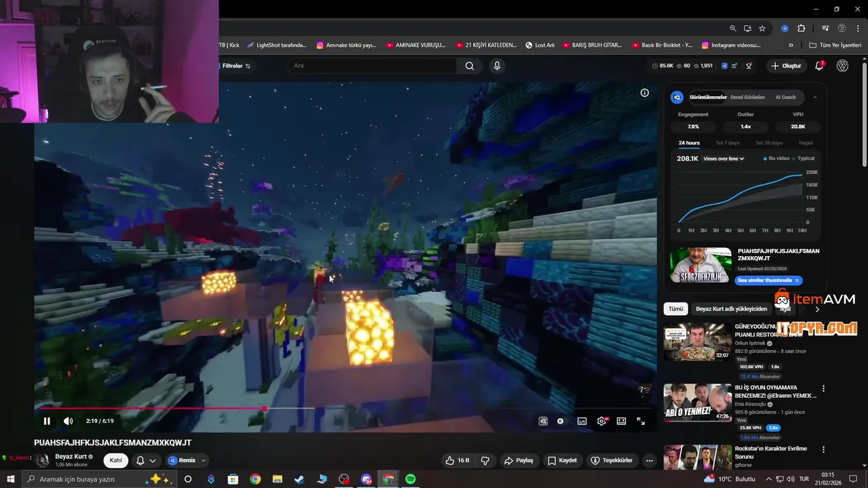Select Tümü filter chip
The width and height of the screenshot is (868, 488).
676,308
